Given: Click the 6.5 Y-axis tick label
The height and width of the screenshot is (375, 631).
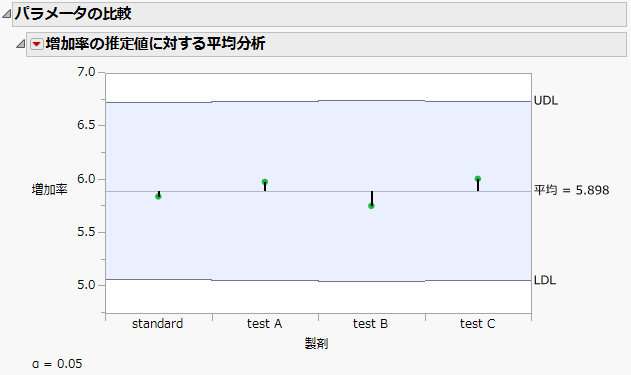Looking at the screenshot, I should tap(86, 125).
